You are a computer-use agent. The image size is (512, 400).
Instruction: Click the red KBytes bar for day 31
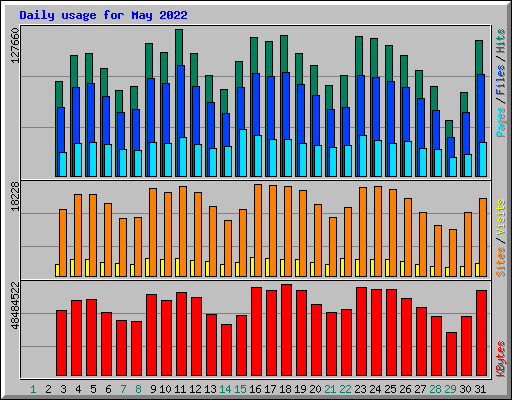click(481, 333)
